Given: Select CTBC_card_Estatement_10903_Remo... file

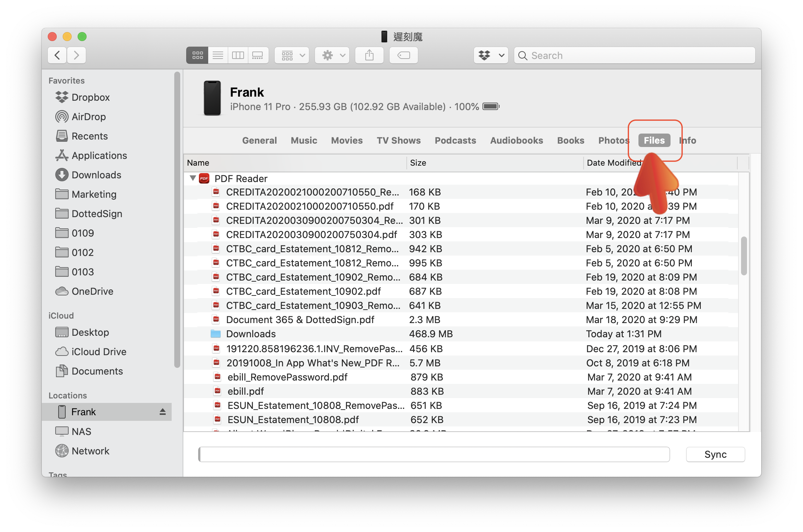Looking at the screenshot, I should [x=461, y=306].
